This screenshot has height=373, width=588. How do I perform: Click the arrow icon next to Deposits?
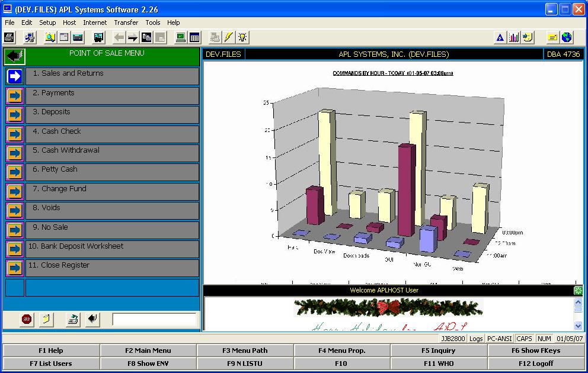15,115
